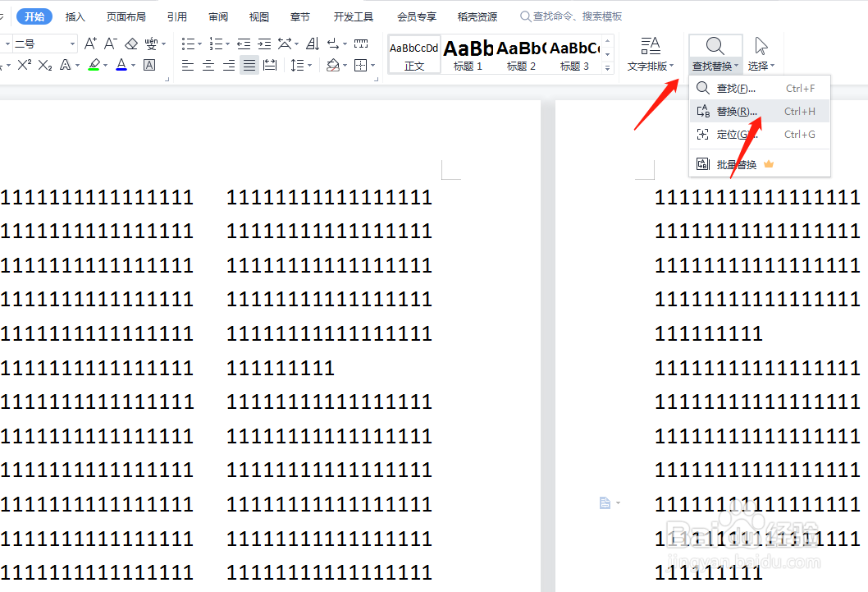The height and width of the screenshot is (592, 868).
Task: Apply subscript X₂ formatting
Action: pos(45,66)
